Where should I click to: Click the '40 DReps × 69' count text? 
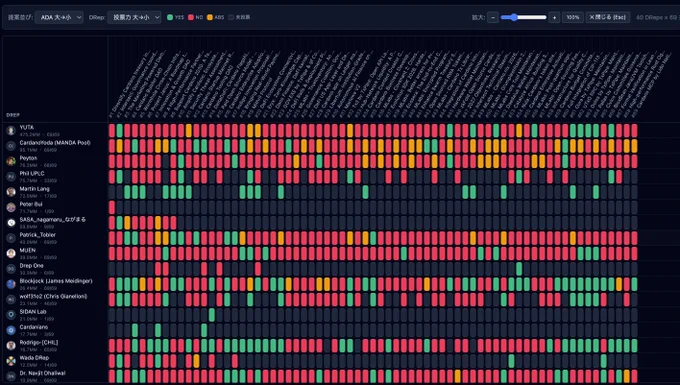click(x=657, y=17)
